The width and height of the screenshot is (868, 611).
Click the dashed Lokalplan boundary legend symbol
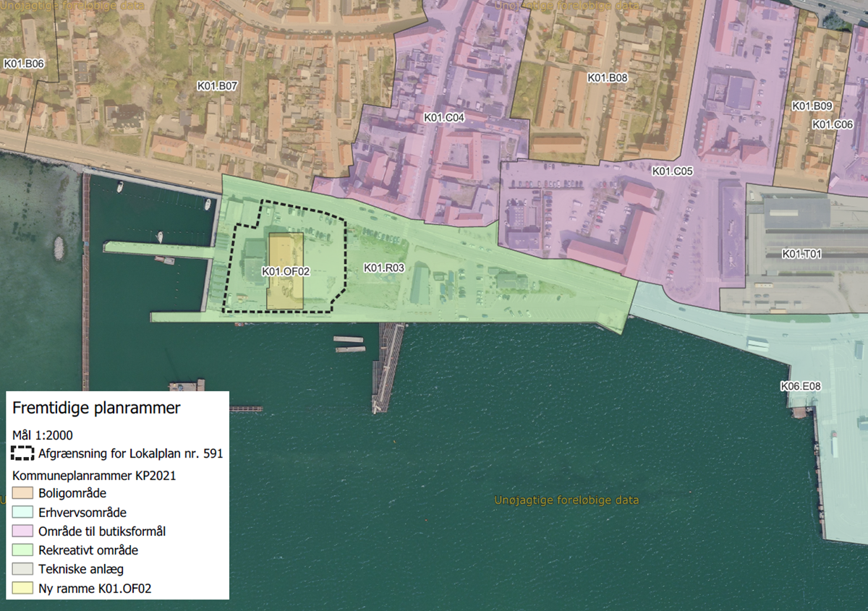pos(23,454)
